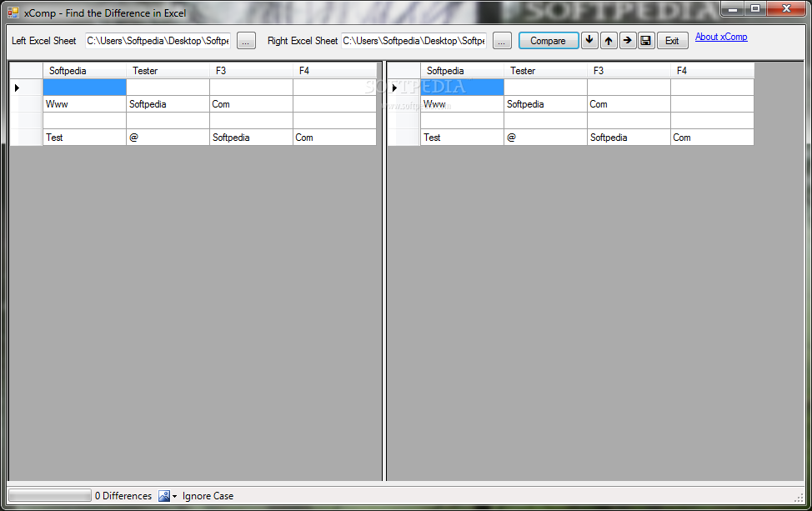Click the floppy disk save icon
Viewport: 812px width, 511px height.
(x=646, y=40)
